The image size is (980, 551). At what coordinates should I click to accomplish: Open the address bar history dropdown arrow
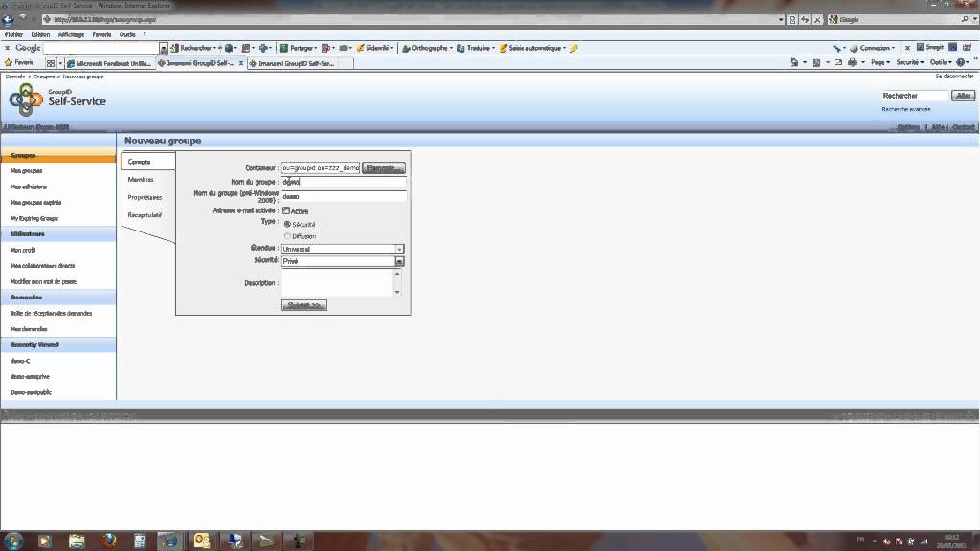[781, 19]
